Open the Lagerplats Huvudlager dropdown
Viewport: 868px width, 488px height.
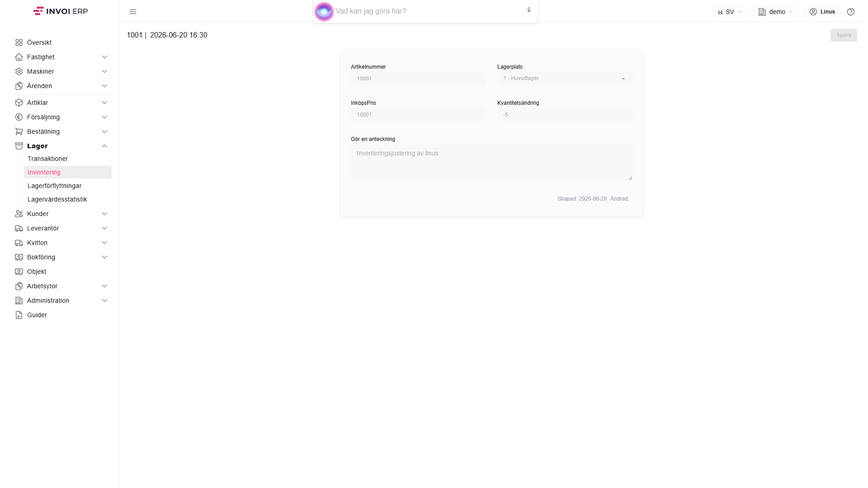pyautogui.click(x=565, y=79)
